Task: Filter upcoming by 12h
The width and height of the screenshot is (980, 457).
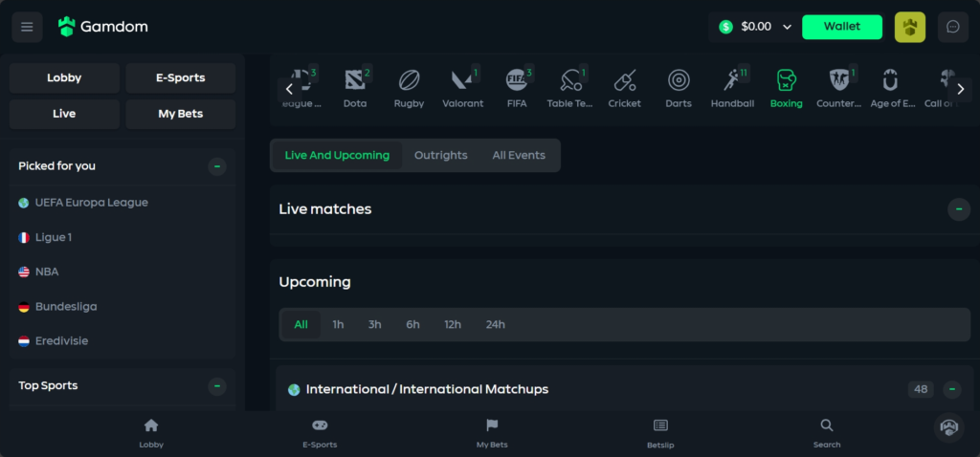Action: (453, 325)
